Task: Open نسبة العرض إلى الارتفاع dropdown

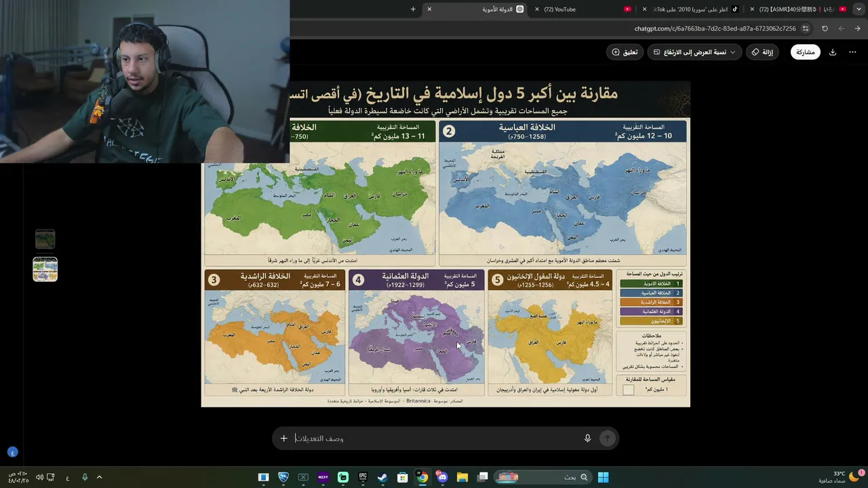Action: (694, 52)
